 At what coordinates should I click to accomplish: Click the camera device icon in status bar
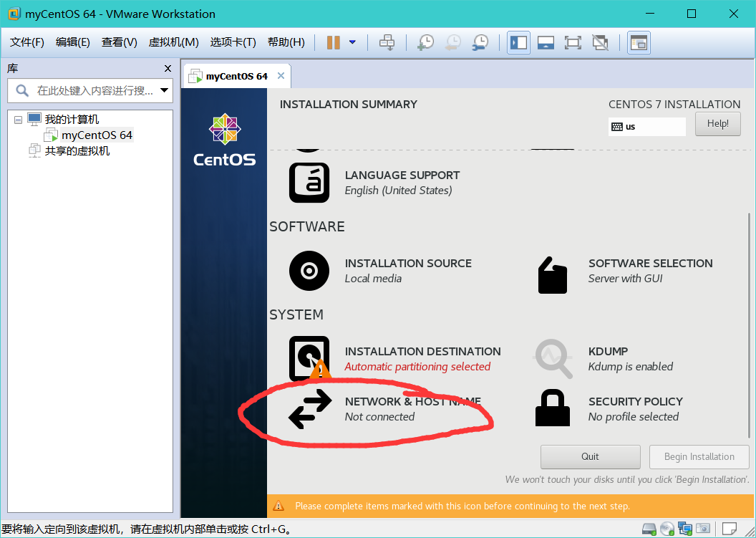[x=703, y=529]
